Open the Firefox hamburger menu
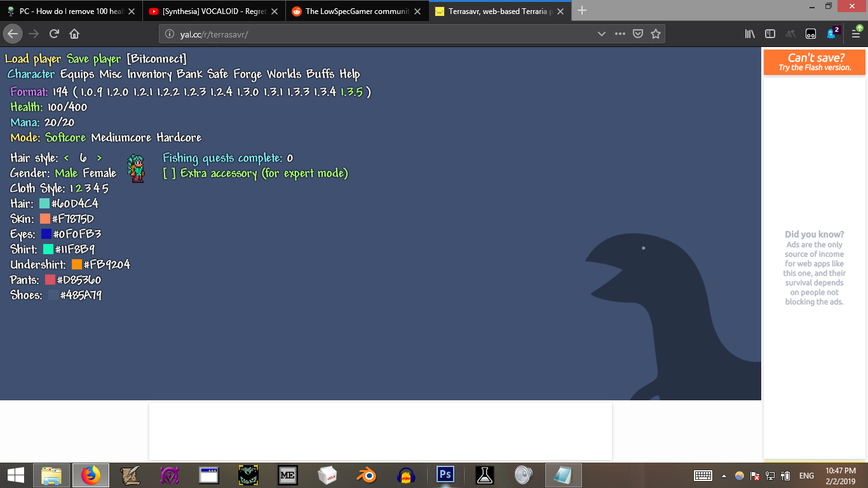 pyautogui.click(x=856, y=33)
